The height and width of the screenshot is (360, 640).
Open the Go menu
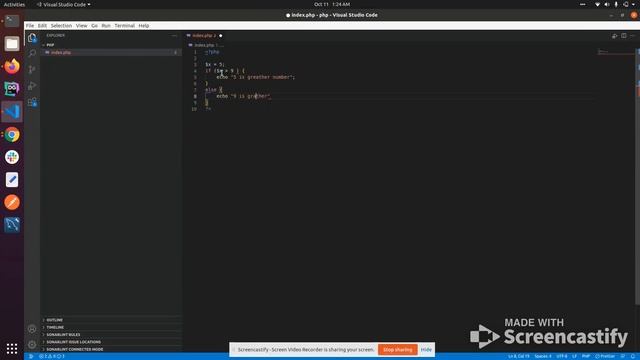pos(94,25)
